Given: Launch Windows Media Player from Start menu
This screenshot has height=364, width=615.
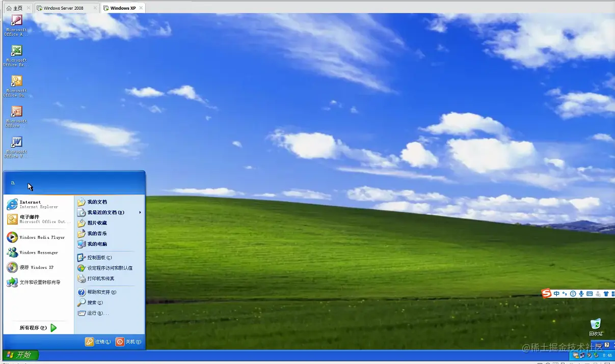Looking at the screenshot, I should 38,237.
